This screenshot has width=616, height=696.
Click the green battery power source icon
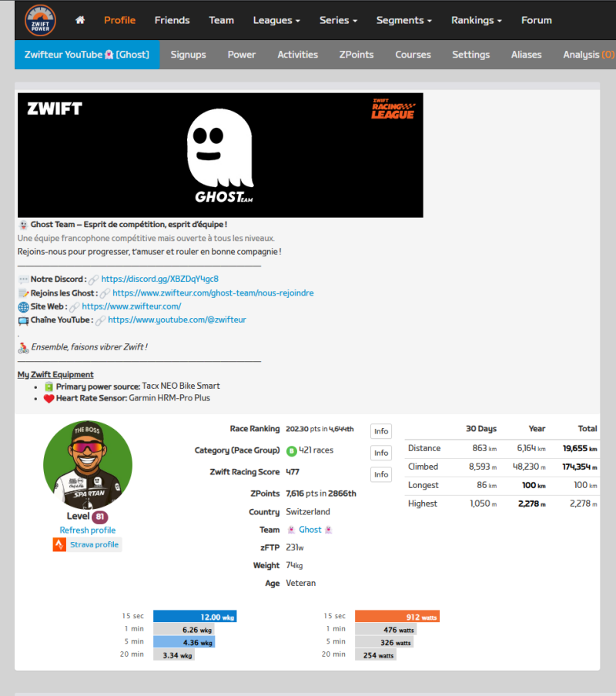click(x=49, y=386)
